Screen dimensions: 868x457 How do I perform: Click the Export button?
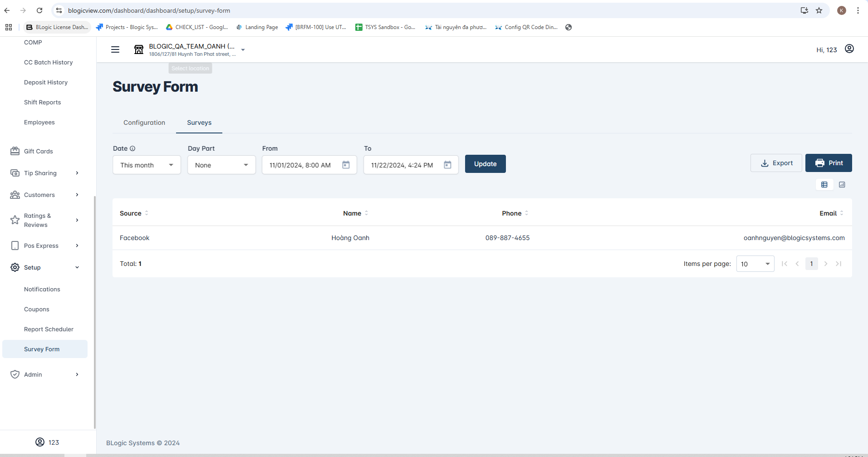(776, 163)
